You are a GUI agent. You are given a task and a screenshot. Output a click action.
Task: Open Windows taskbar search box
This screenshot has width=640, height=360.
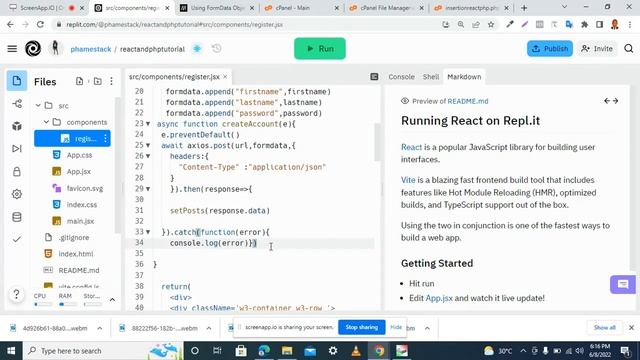[102, 351]
